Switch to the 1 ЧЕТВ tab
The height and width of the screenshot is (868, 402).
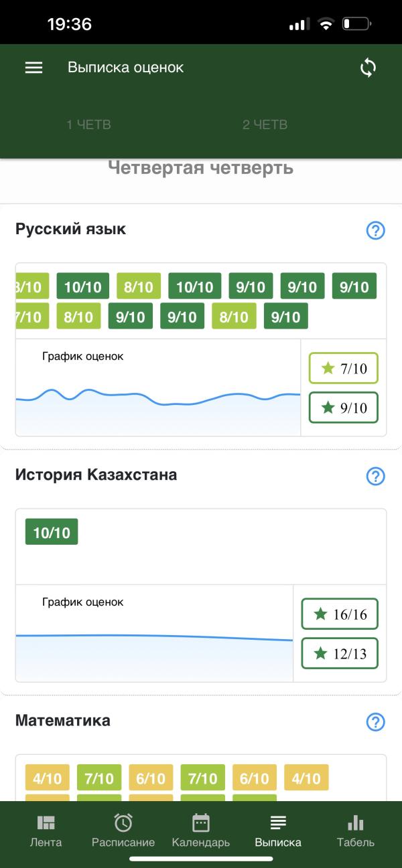[88, 124]
